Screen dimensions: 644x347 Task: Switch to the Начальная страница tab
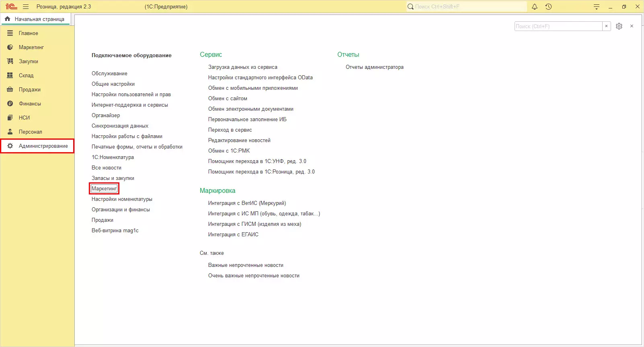(x=35, y=19)
